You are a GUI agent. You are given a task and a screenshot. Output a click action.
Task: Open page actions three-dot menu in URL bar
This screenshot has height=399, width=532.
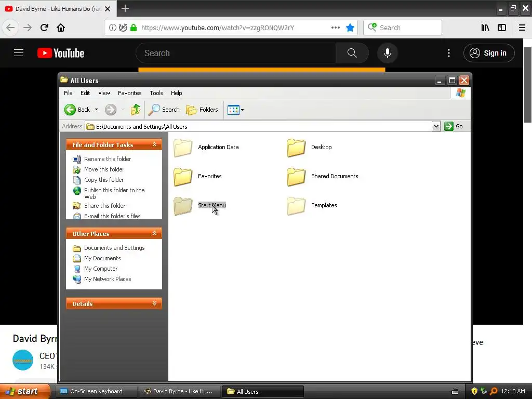(336, 28)
